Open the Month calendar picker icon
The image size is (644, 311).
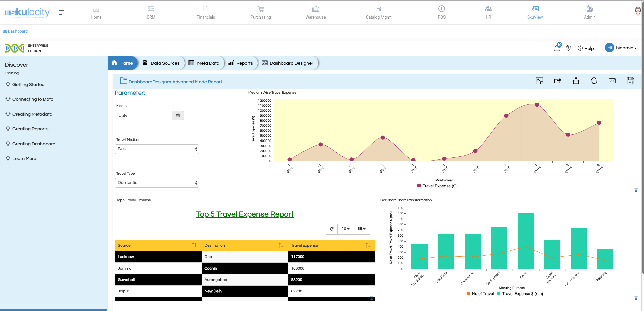click(x=178, y=116)
